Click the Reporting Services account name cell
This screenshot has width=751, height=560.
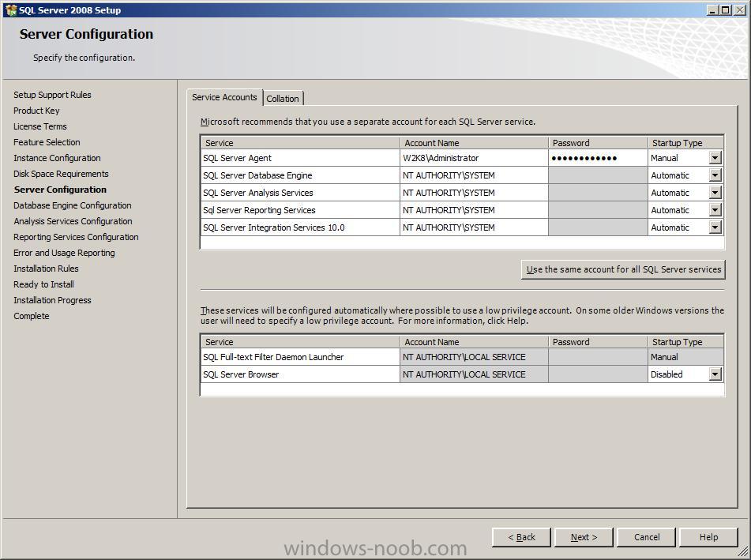474,210
